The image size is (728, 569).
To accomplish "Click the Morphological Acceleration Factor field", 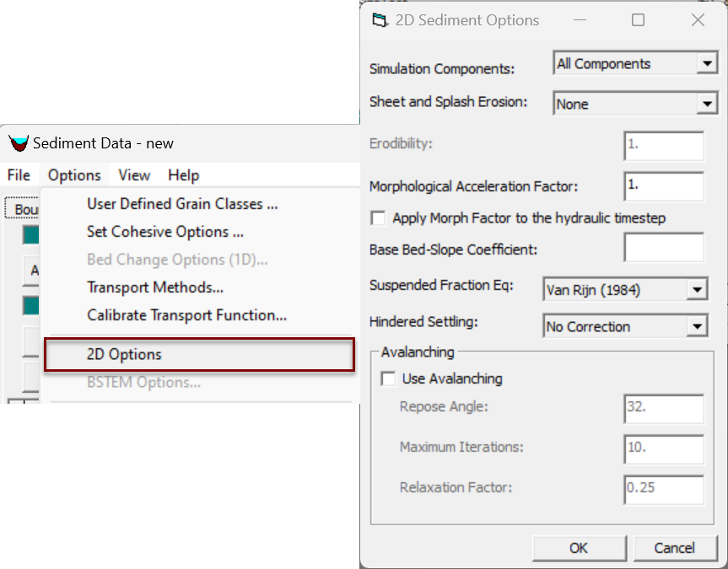I will pos(664,186).
